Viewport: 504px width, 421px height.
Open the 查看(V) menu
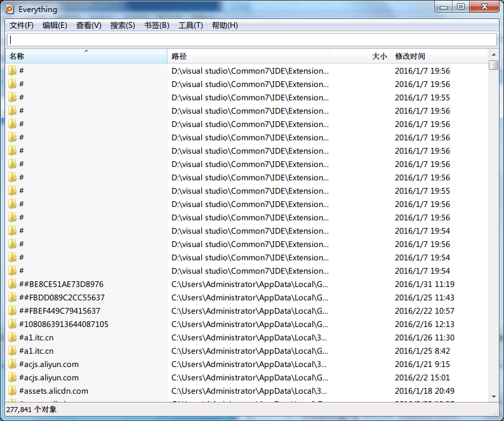89,25
